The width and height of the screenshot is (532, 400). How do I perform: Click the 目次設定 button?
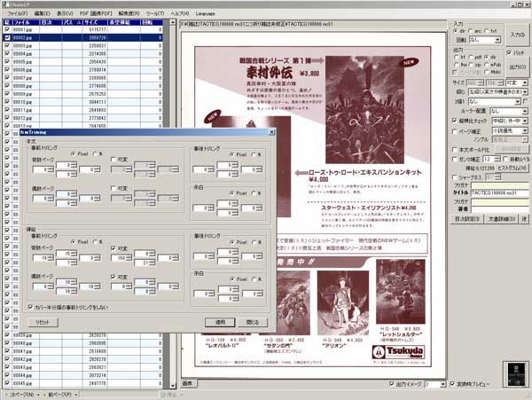[x=467, y=219]
